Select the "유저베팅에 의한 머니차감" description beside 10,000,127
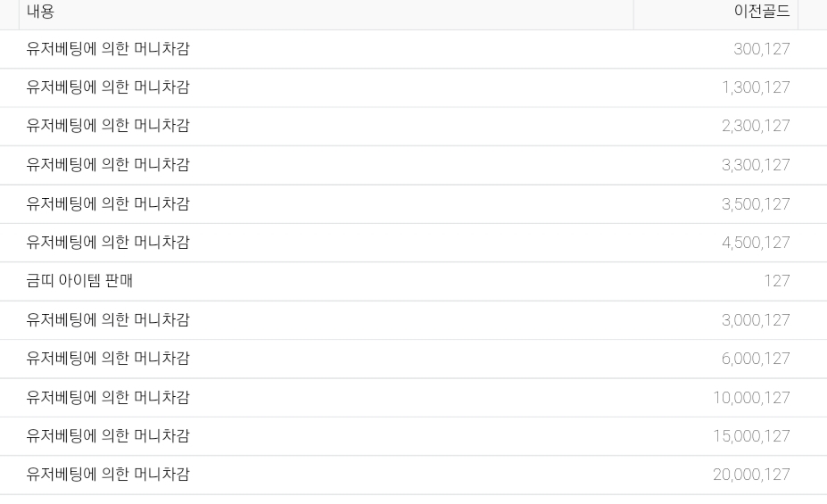This screenshot has height=504, width=827. (x=108, y=397)
